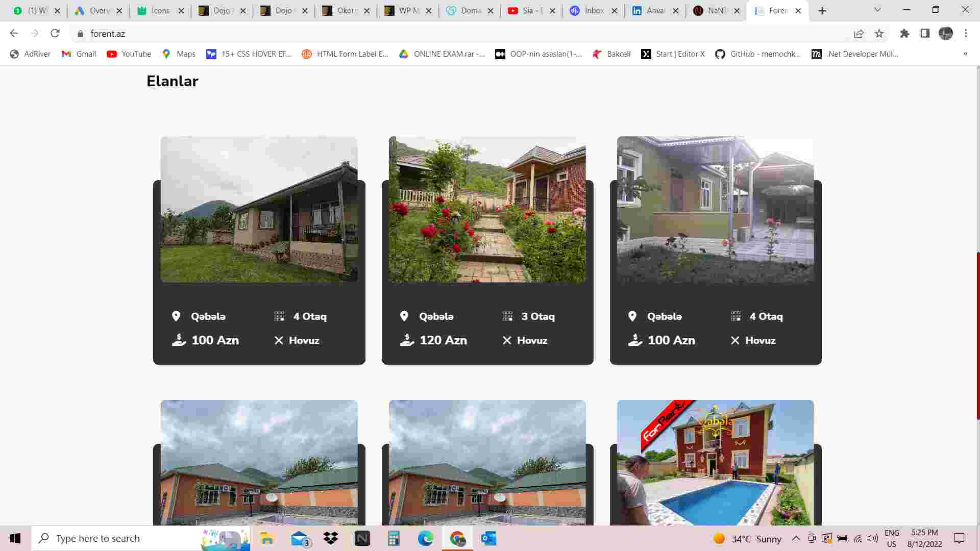
Task: Click the Elanlar heading
Action: click(x=173, y=81)
